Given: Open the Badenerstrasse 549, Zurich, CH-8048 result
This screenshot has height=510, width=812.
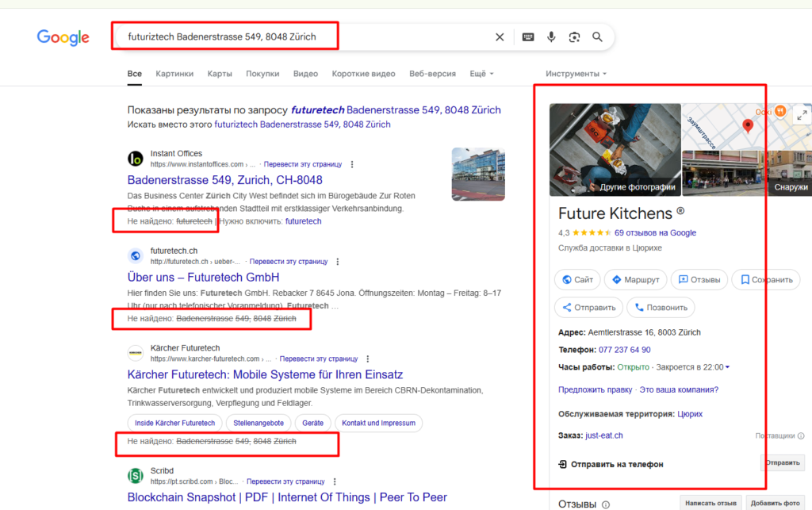Looking at the screenshot, I should [224, 180].
